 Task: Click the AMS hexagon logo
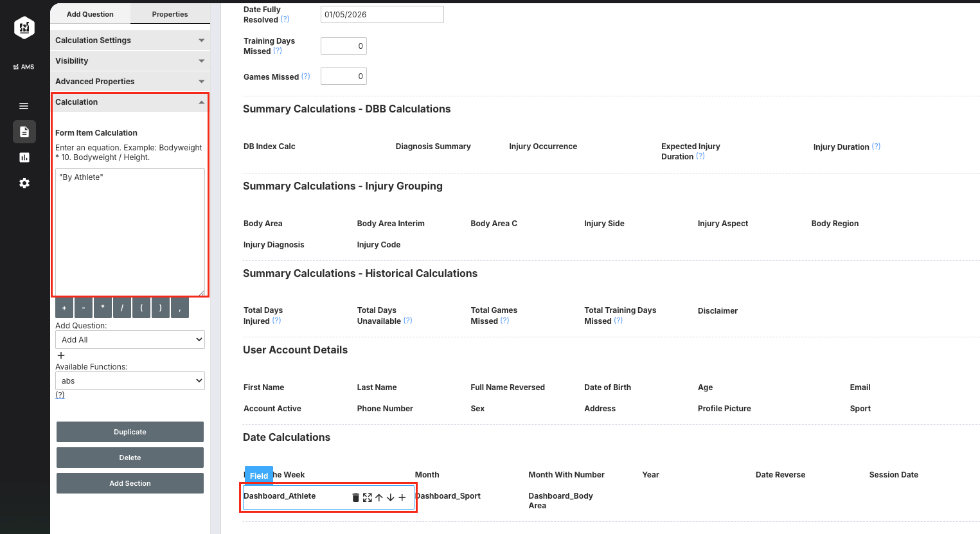tap(24, 28)
